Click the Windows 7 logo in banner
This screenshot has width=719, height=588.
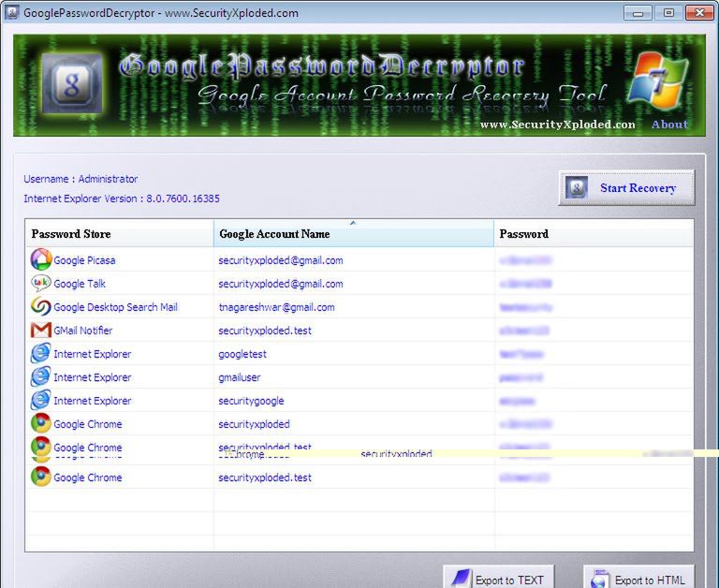658,81
